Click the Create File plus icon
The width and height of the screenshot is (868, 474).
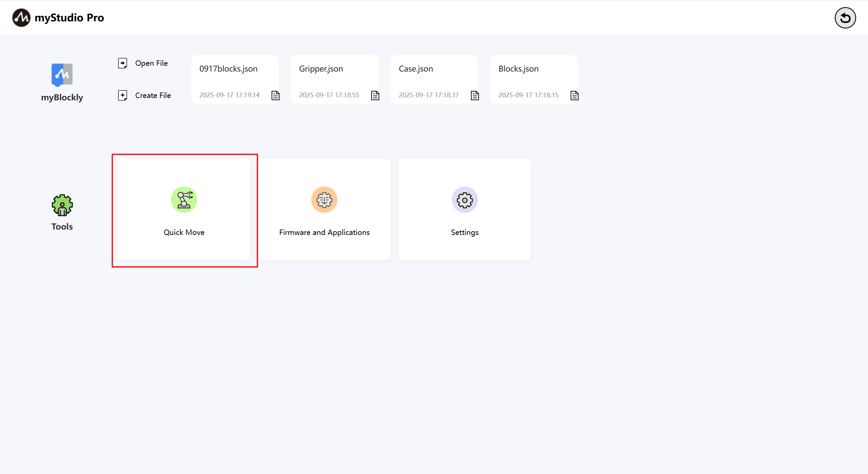122,95
